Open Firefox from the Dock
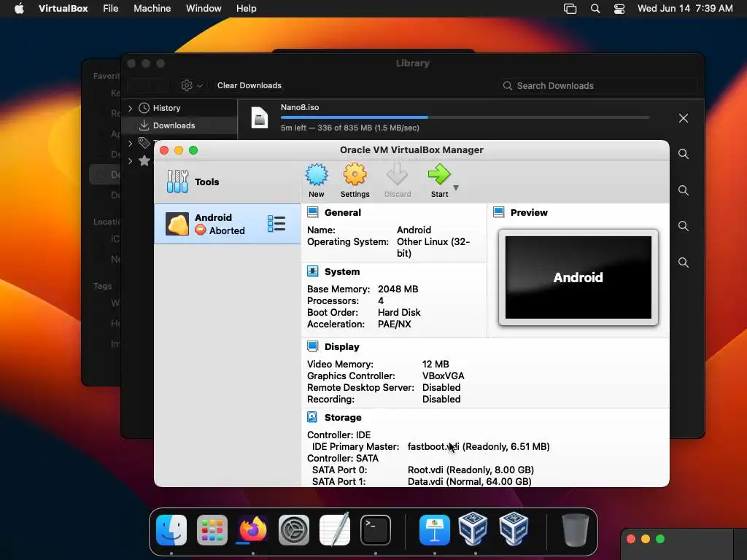This screenshot has width=747, height=560. (x=252, y=530)
